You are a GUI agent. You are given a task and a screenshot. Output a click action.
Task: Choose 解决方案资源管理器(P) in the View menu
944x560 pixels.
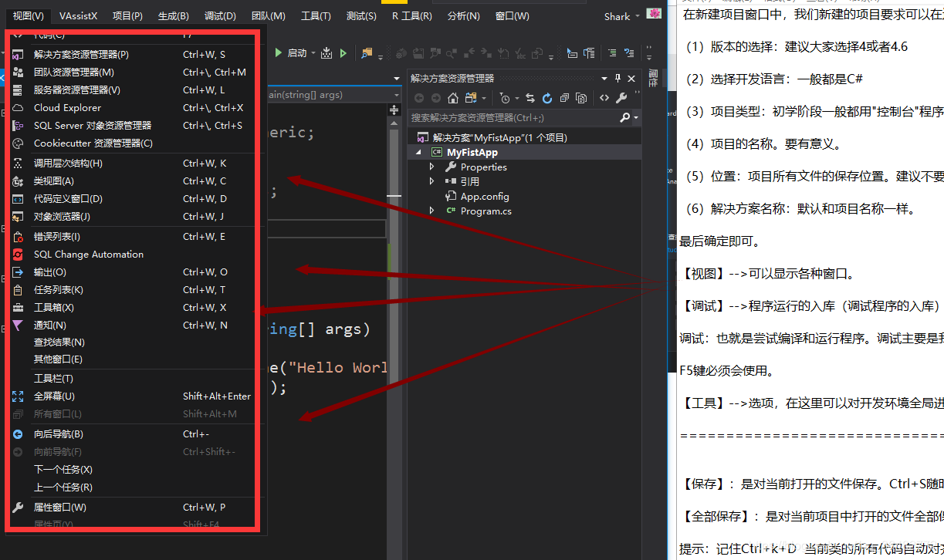[137, 55]
